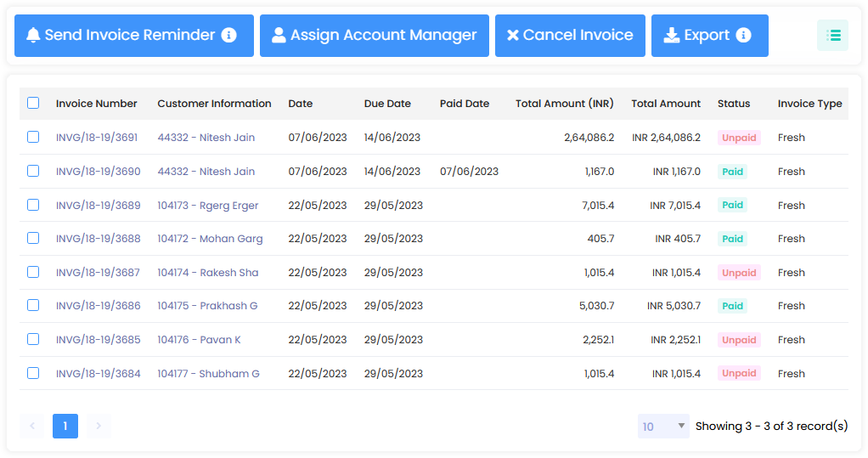Click Unpaid status badge of invoice 3685

[739, 340]
